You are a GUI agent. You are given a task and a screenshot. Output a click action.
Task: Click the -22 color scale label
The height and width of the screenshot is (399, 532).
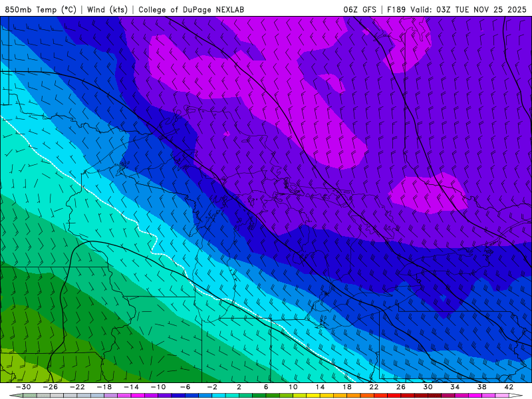coord(77,387)
